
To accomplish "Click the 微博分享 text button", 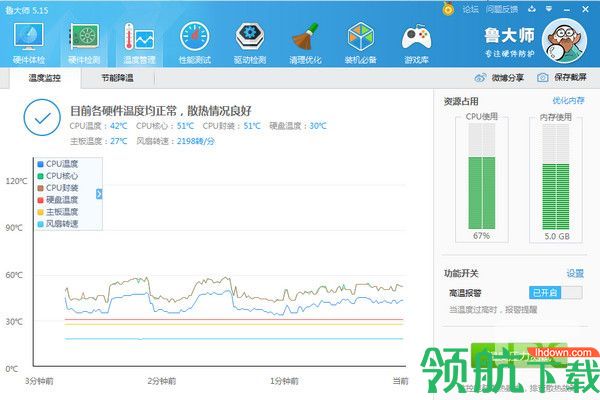I will coord(508,78).
